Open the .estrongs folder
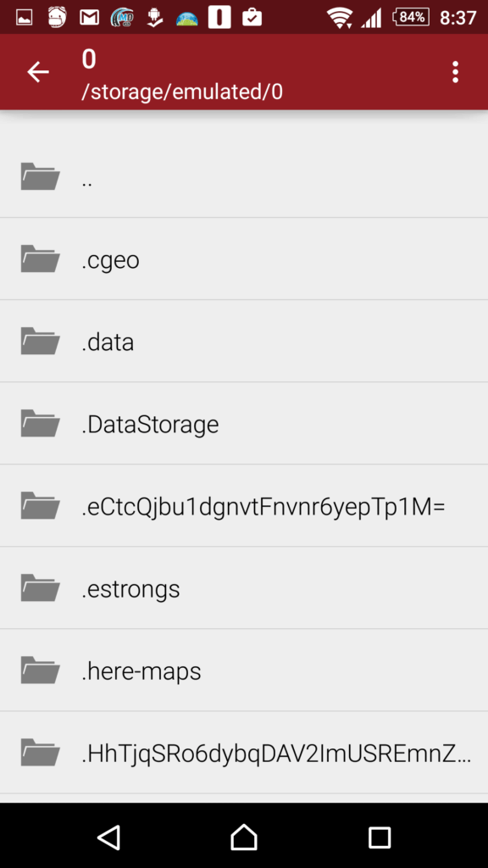The image size is (488, 868). click(x=244, y=588)
